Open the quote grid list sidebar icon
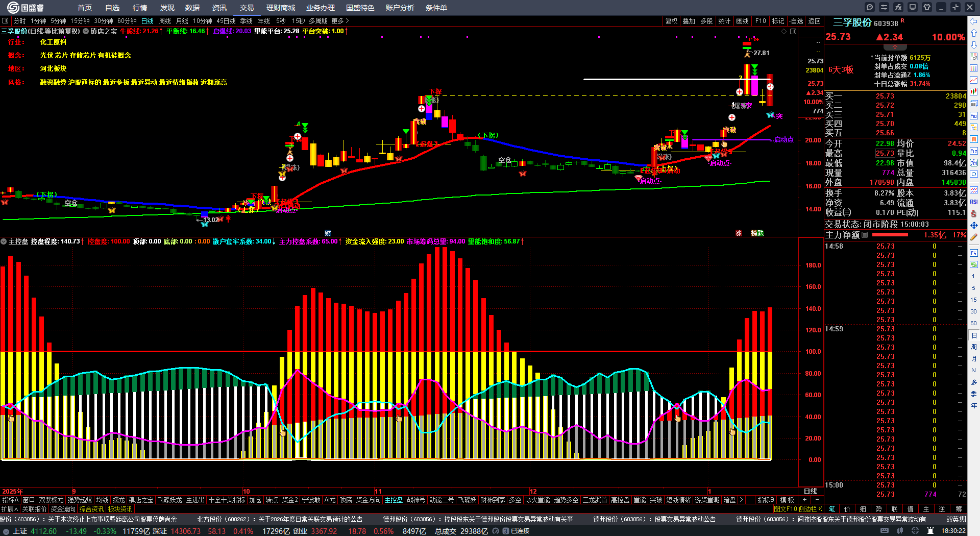980x536 pixels. 974,68
